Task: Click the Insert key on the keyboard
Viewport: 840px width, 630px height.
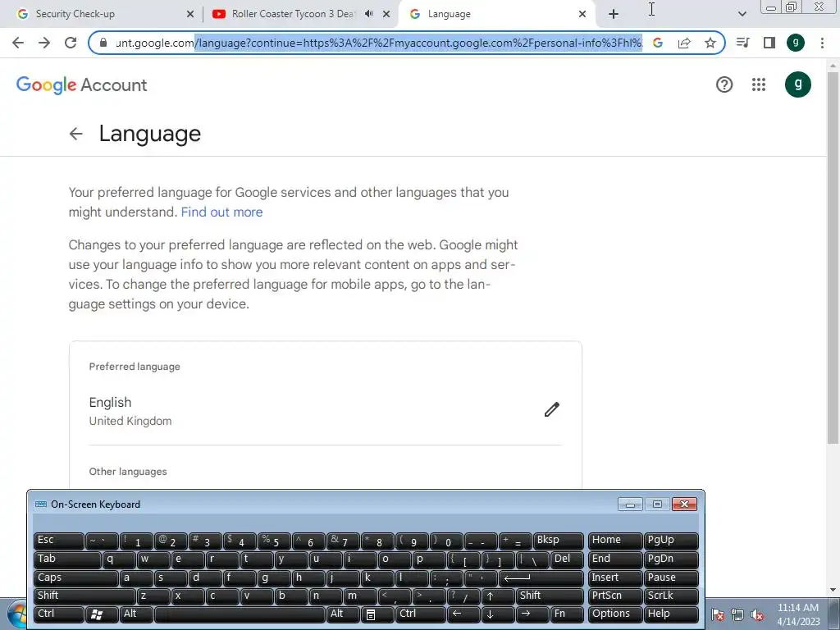Action: coord(614,577)
